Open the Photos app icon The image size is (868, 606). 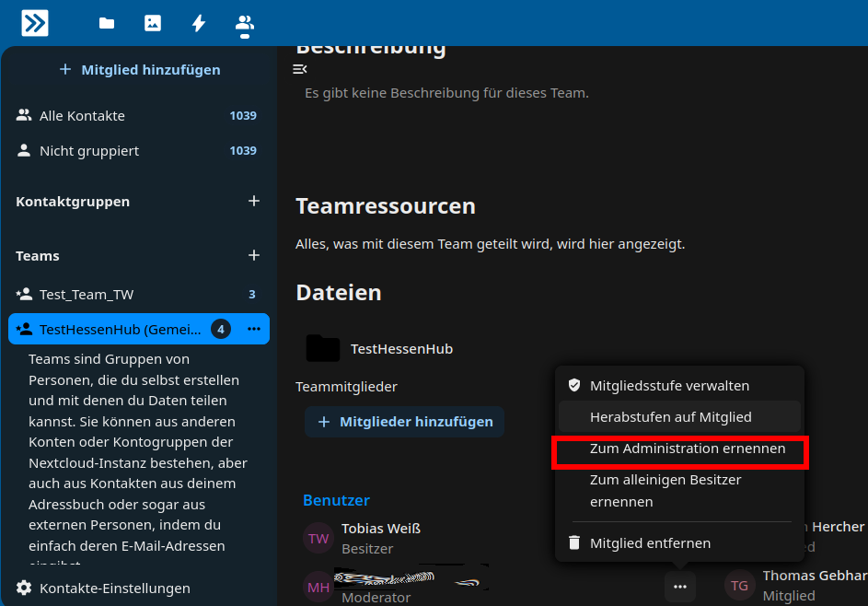click(153, 23)
